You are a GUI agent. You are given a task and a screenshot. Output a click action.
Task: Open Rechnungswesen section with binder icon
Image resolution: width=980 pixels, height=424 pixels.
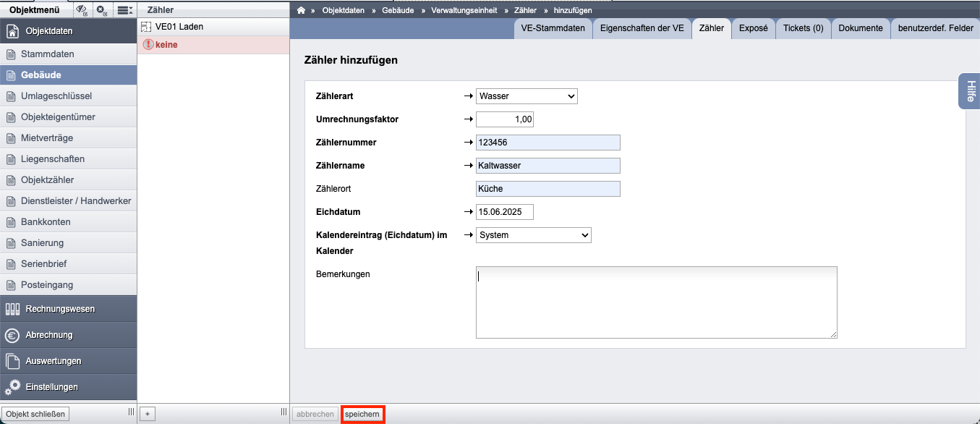(68, 309)
